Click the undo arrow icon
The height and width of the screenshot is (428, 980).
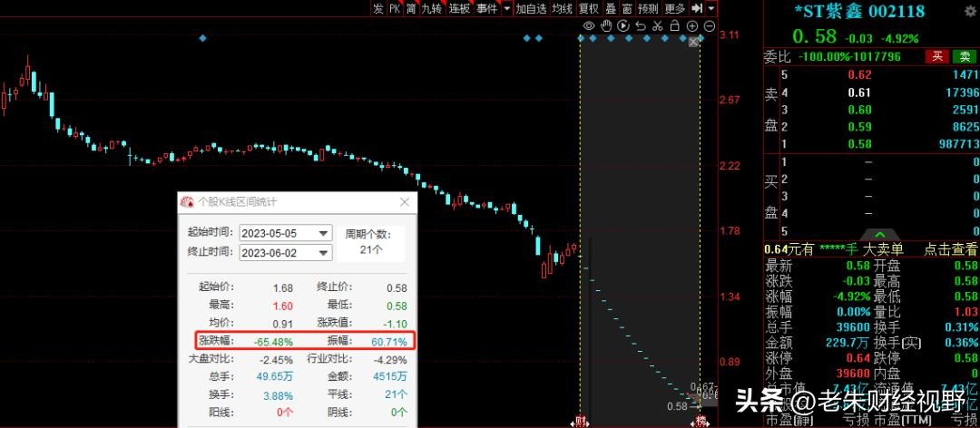[x=640, y=25]
